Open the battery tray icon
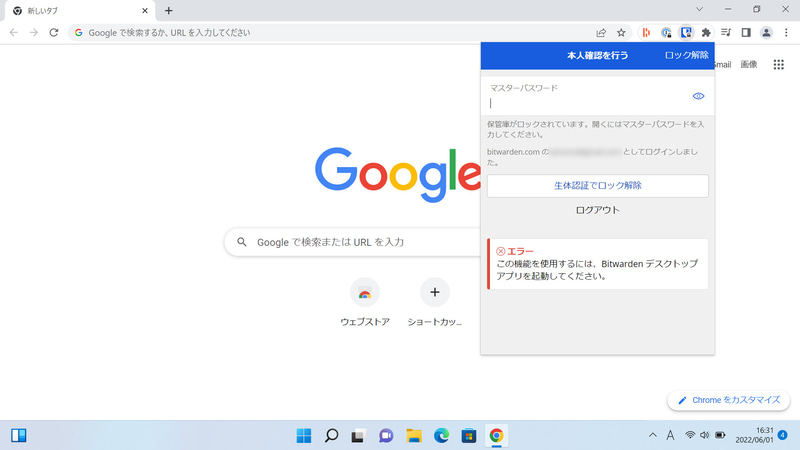 click(720, 435)
